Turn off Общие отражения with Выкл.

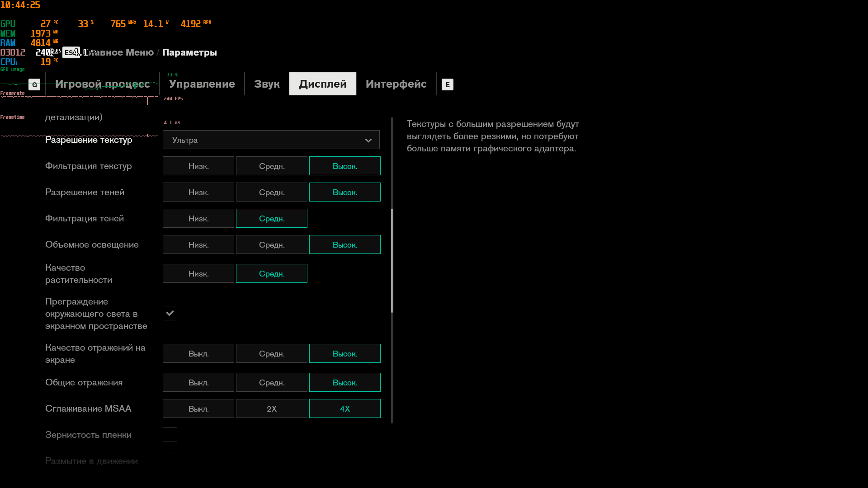click(x=198, y=383)
